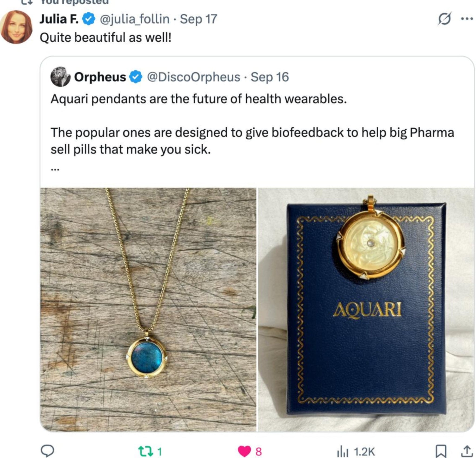This screenshot has height=458, width=476.
Task: Open the @julia_follin handle link
Action: tap(135, 19)
